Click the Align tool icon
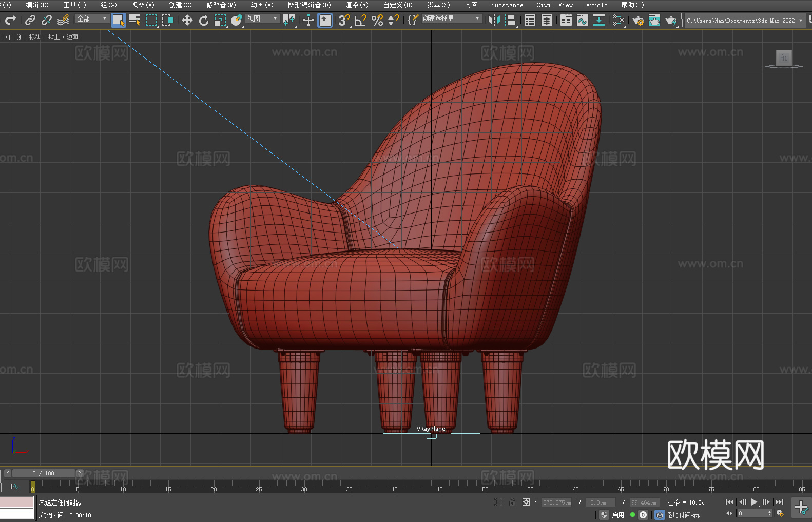Viewport: 812px width, 522px height. click(511, 20)
